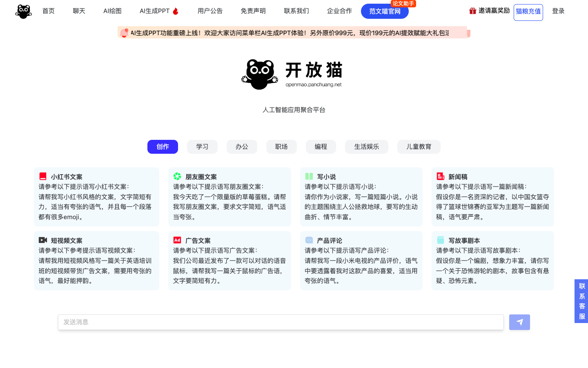Click the 开放猫 cat logo in navbar

coord(23,11)
